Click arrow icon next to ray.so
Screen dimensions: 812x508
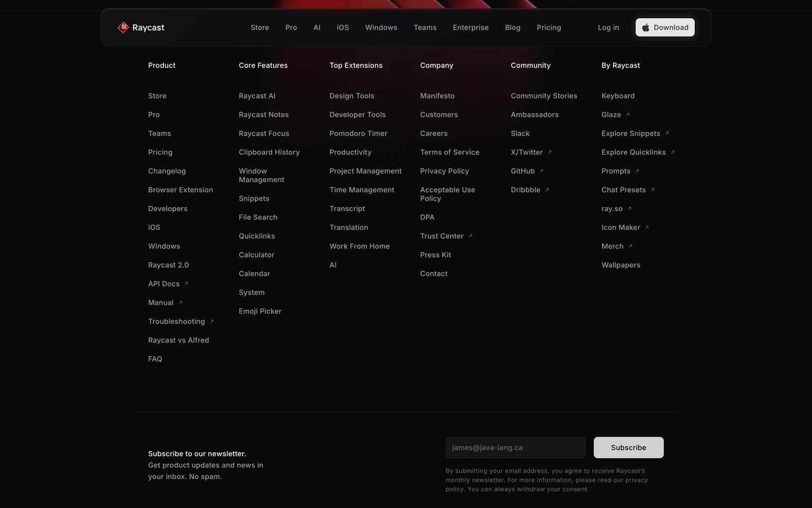(x=629, y=209)
